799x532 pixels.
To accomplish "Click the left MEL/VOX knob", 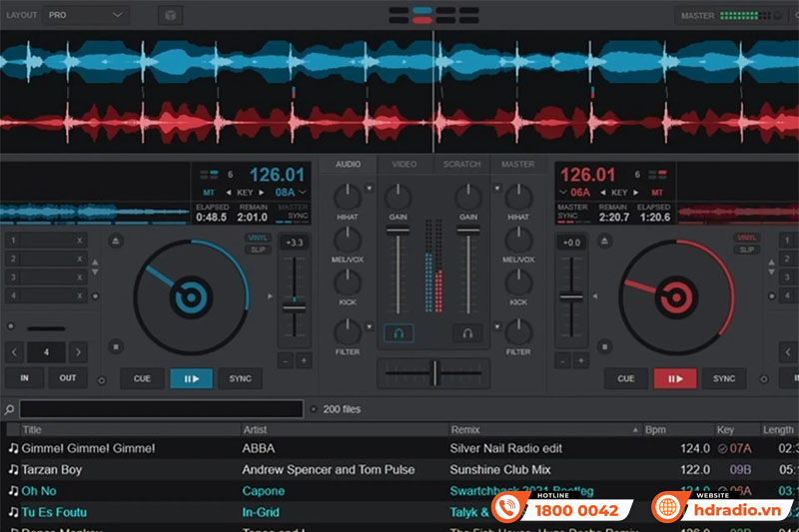I will [348, 240].
